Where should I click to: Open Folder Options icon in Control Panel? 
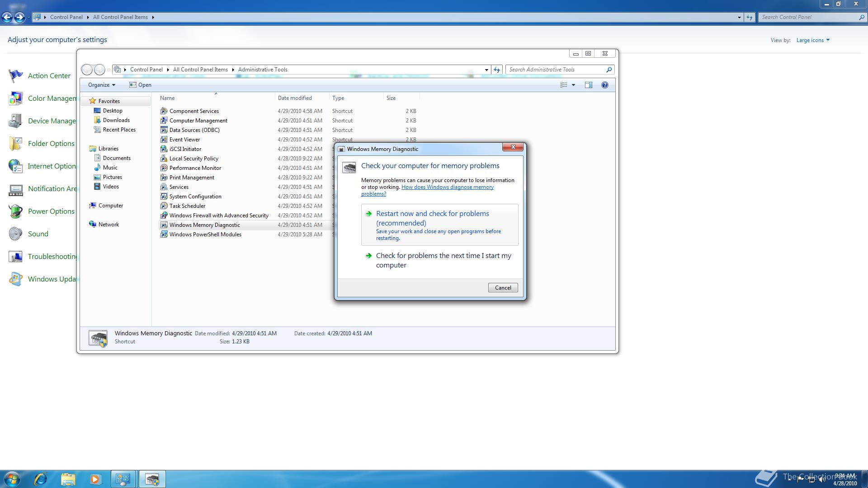16,144
